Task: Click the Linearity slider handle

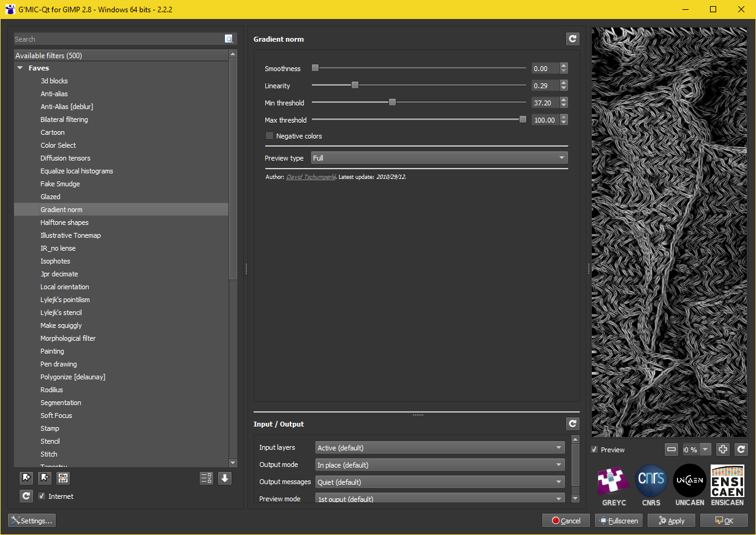Action: (x=355, y=85)
